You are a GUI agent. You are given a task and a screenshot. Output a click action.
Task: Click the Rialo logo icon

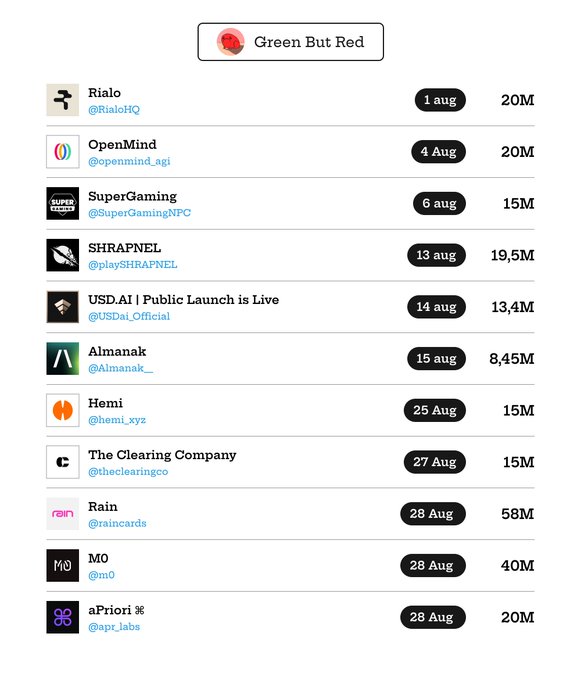(62, 100)
